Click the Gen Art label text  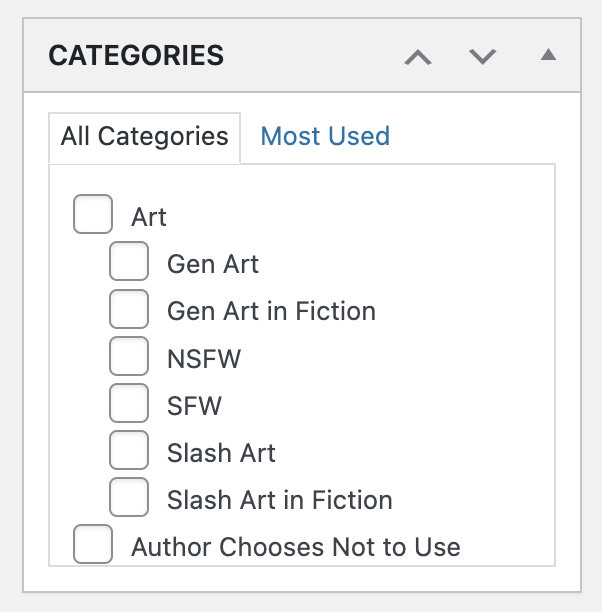click(213, 264)
